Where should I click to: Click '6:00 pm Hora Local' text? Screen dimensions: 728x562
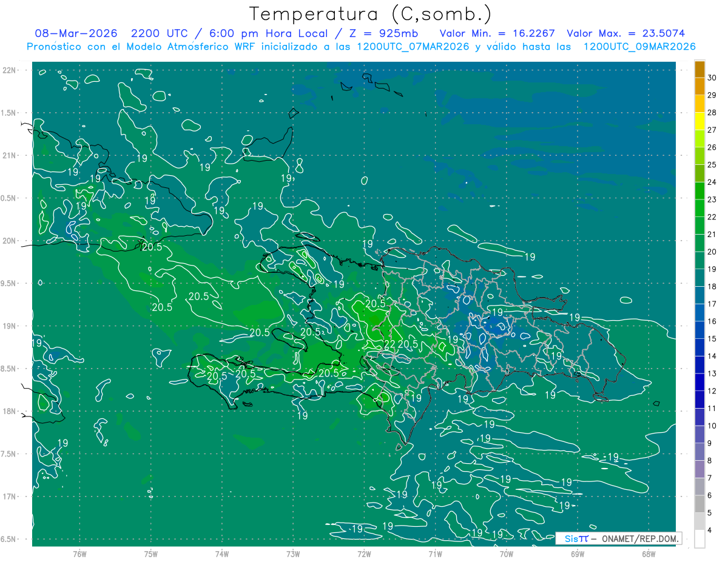[268, 33]
